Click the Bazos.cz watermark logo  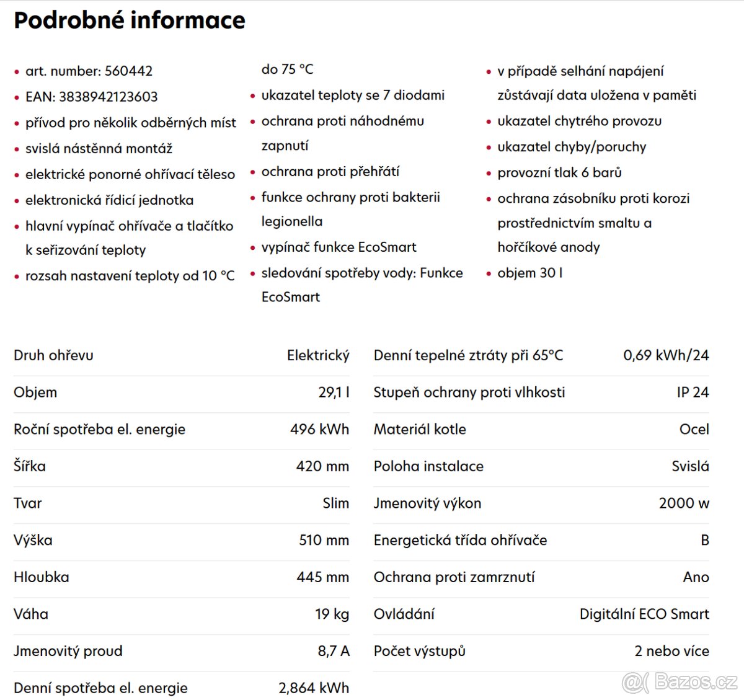(680, 682)
